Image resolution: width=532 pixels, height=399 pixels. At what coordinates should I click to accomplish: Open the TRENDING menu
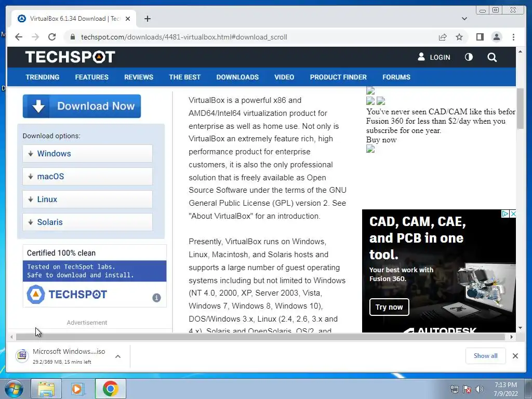click(43, 77)
